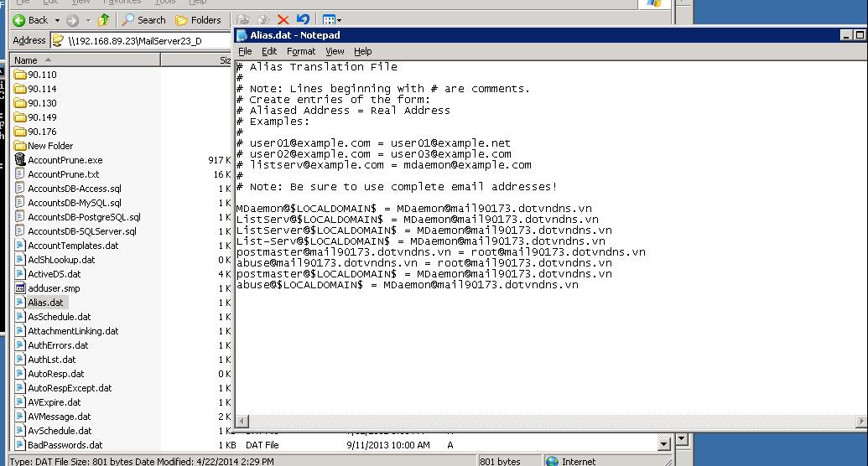This screenshot has width=868, height=466.
Task: Click the Copy To toolbar icon
Action: pyautogui.click(x=263, y=20)
